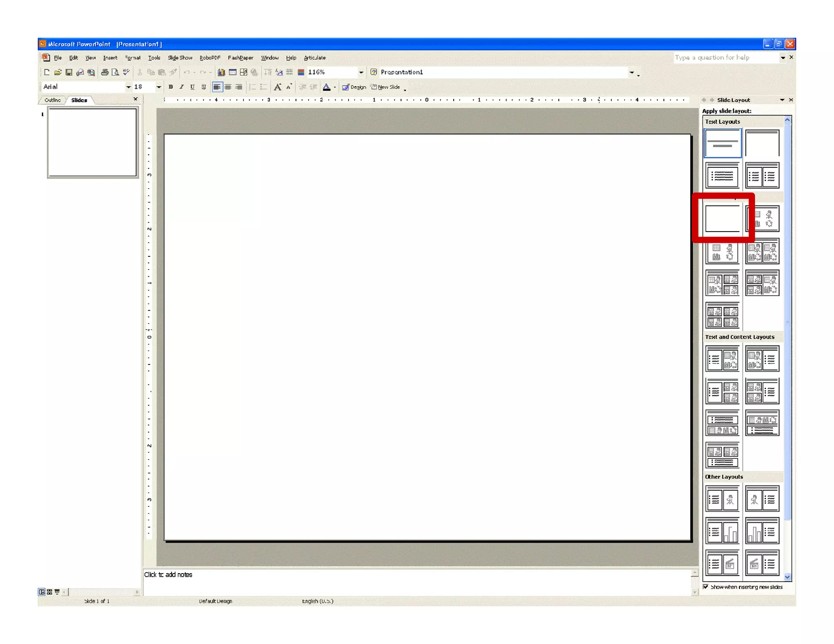
Task: Open the Presentation1 dropdown arrow in toolbar
Action: click(x=632, y=72)
